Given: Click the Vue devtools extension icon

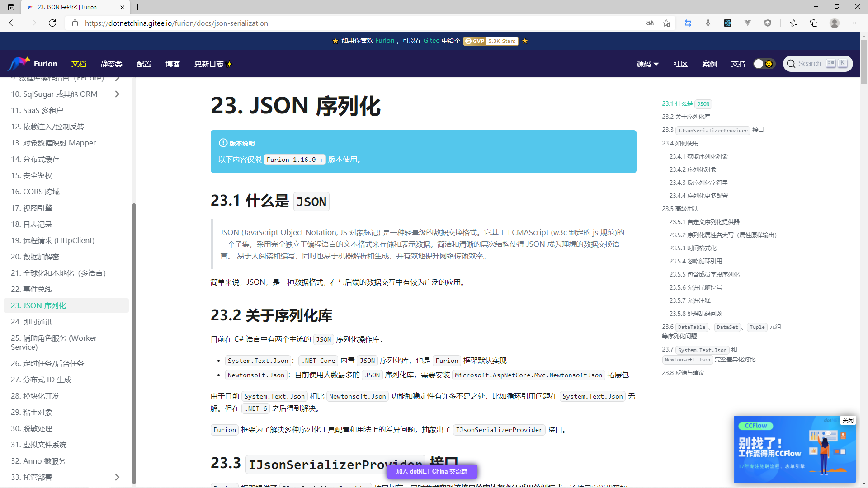Looking at the screenshot, I should pyautogui.click(x=748, y=23).
